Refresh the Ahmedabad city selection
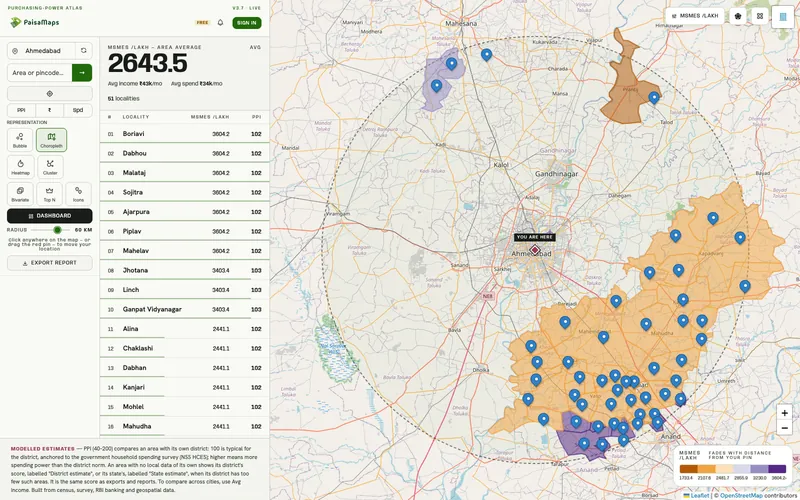800x500 pixels. (84, 51)
